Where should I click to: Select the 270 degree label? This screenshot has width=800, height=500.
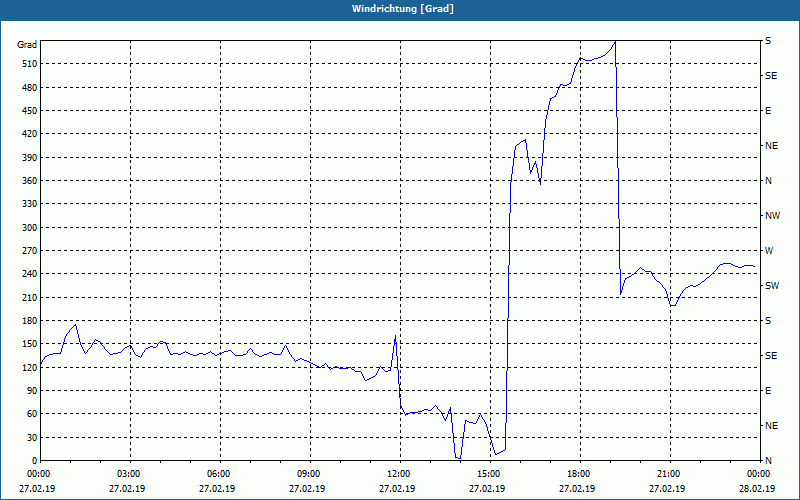click(x=28, y=251)
